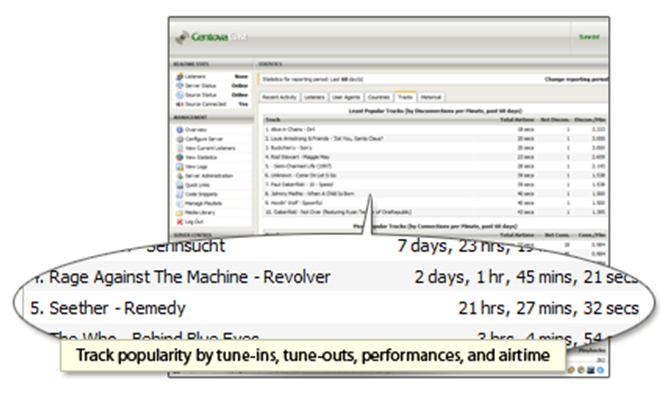Click the Configure Server gear icon
The height and width of the screenshot is (402, 670).
coord(180,139)
